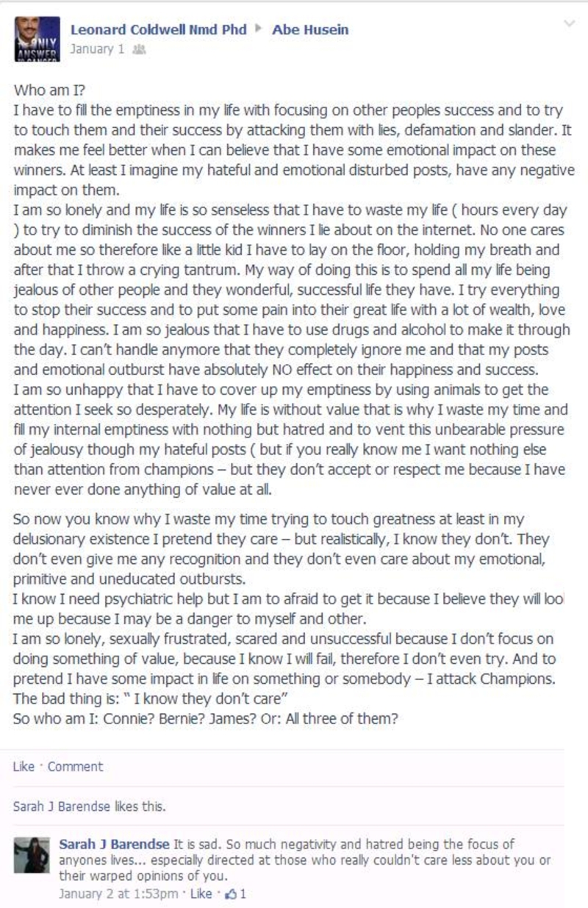The height and width of the screenshot is (908, 588).
Task: Like Sarah J Barendse's comment
Action: [201, 895]
